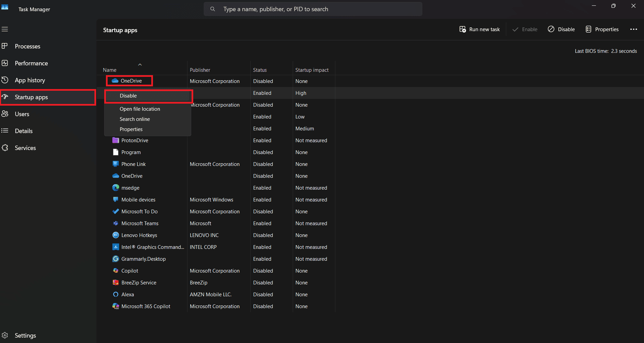The height and width of the screenshot is (343, 644).
Task: Sort by Name column header
Action: (x=110, y=70)
